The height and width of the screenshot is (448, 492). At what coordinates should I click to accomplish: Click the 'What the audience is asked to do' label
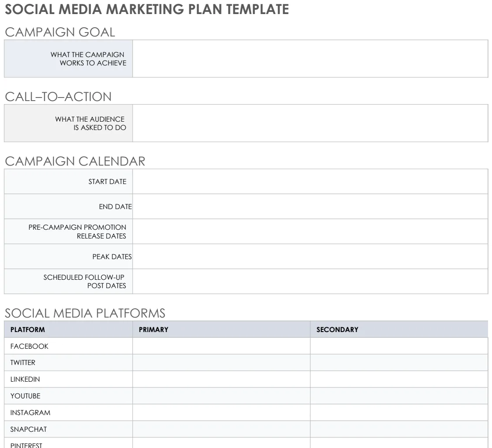point(90,123)
